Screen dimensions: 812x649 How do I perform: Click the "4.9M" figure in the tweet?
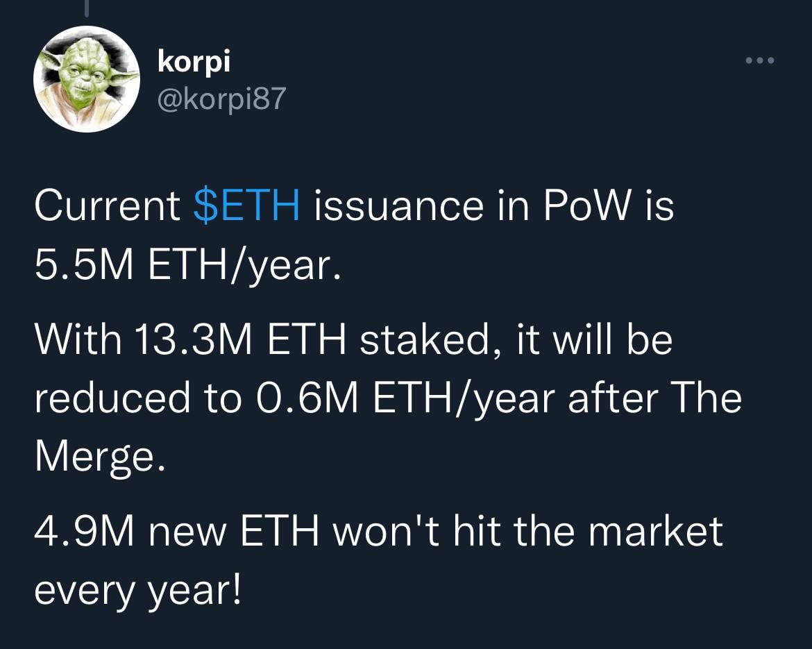pyautogui.click(x=85, y=531)
